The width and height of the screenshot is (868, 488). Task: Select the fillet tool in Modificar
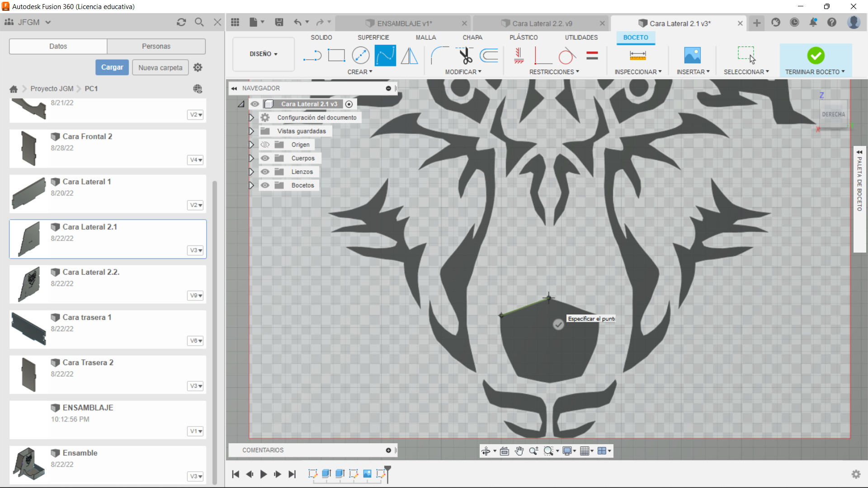click(x=439, y=56)
